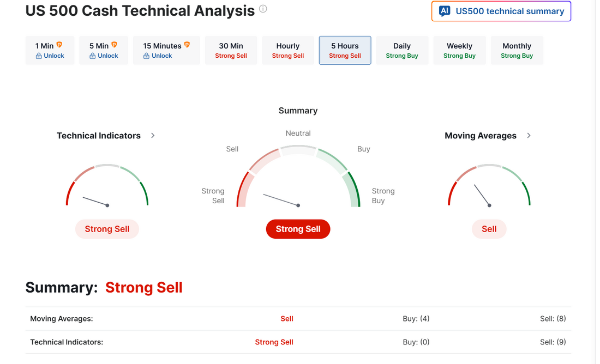Viewport: 600px width, 364px height.
Task: Open the US500 technical summary button
Action: [501, 11]
